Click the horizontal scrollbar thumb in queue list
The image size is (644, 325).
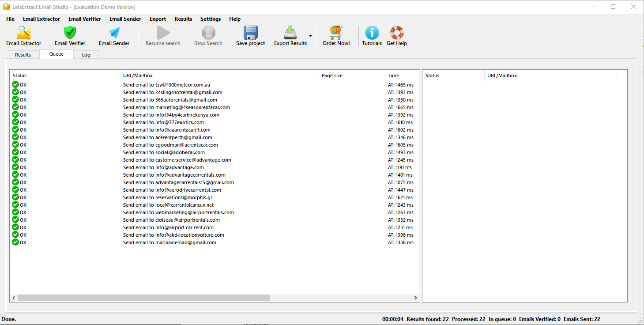click(143, 298)
